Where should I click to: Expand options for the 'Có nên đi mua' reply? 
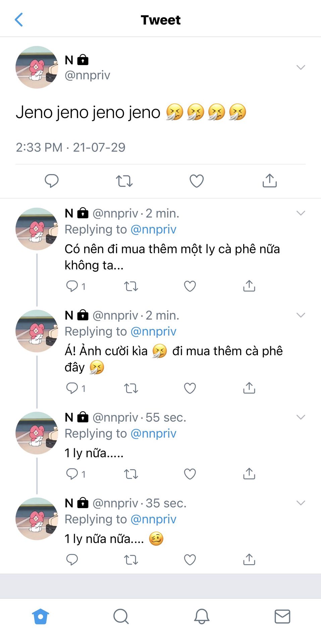pos(301,213)
